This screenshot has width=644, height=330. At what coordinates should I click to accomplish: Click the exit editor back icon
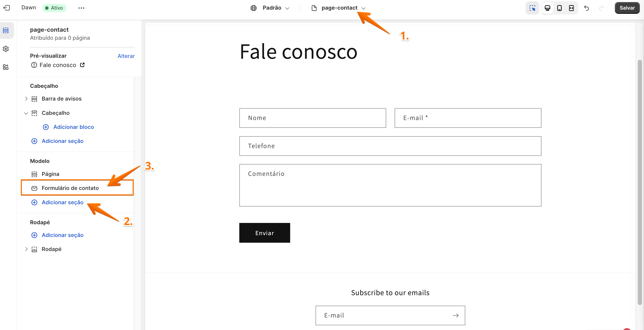[x=7, y=8]
